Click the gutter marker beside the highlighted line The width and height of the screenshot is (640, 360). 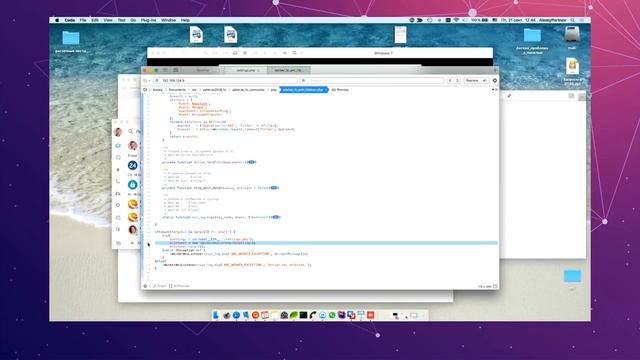[149, 244]
